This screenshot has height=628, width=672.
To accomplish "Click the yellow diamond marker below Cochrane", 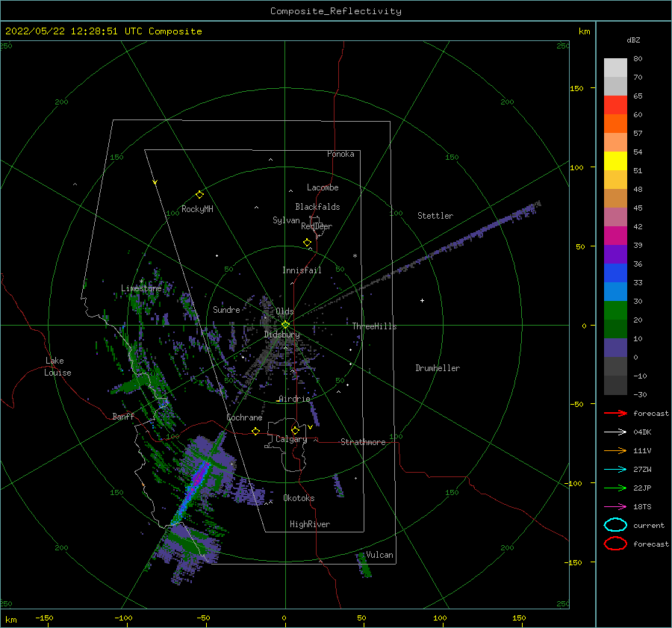I will 255,431.
